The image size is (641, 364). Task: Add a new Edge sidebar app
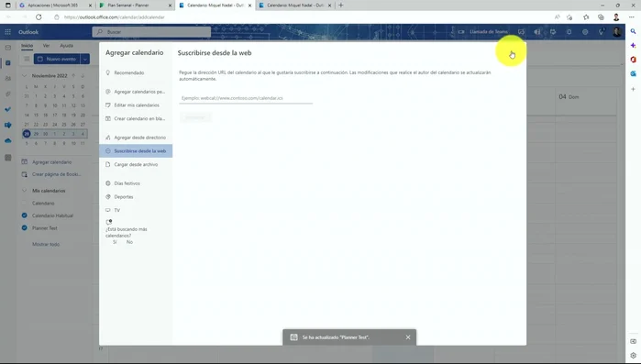point(634,89)
